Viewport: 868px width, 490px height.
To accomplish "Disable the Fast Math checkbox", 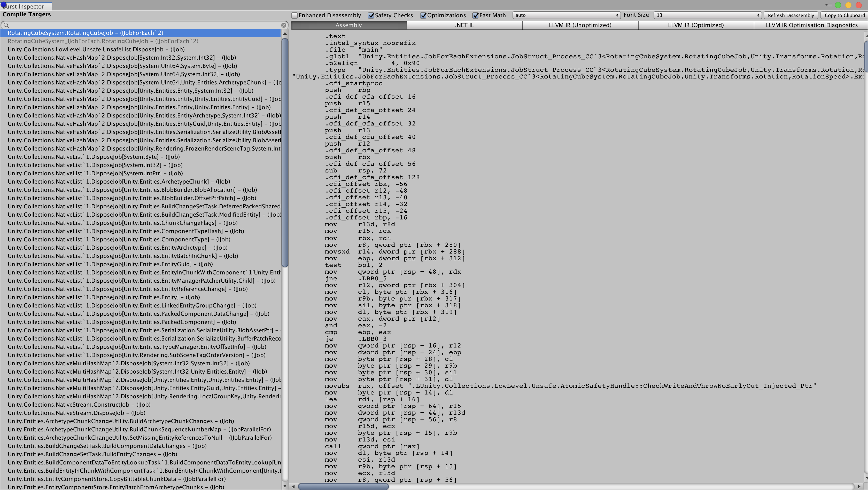I will (475, 15).
